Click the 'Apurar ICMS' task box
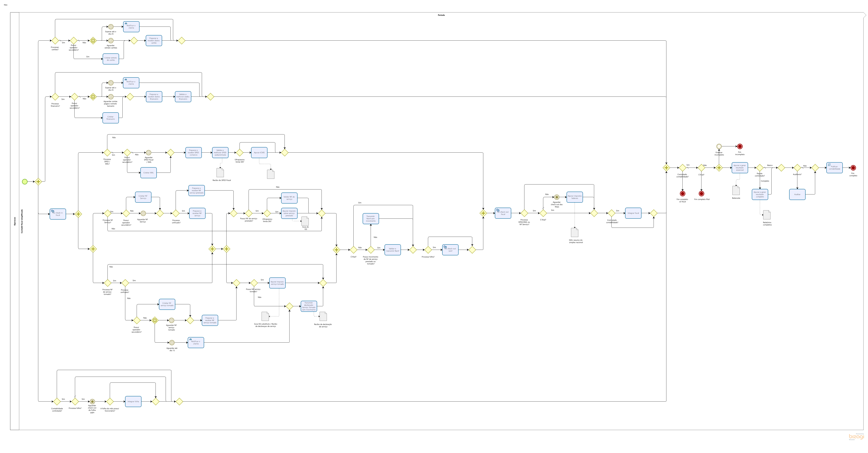Image resolution: width=868 pixels, height=453 pixels. click(x=259, y=153)
